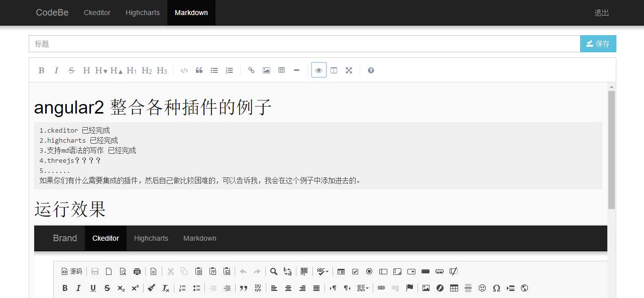The image size is (644, 298).
Task: Open the 話 language dropdown in embedded CKEditor
Action: [x=362, y=288]
